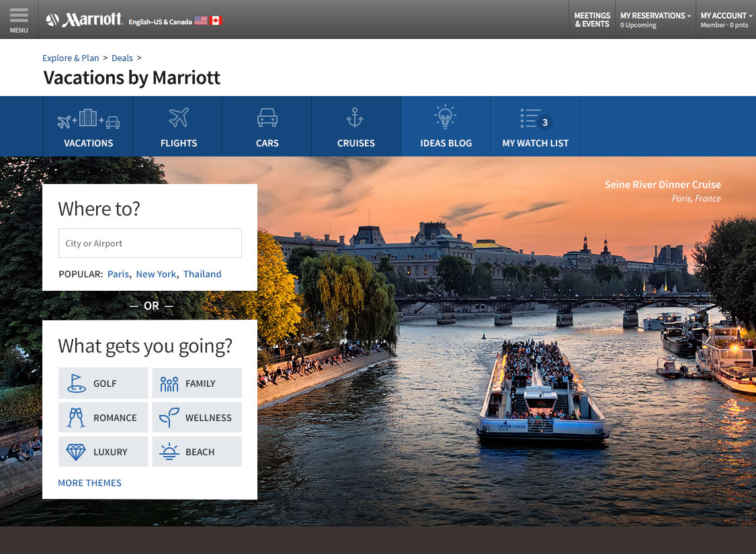This screenshot has height=554, width=756.
Task: Click the City or Airport field
Action: [150, 243]
